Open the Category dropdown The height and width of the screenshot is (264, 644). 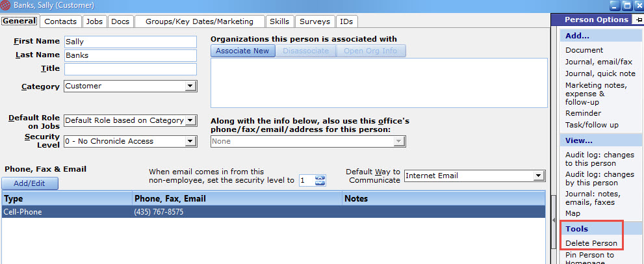[x=190, y=86]
